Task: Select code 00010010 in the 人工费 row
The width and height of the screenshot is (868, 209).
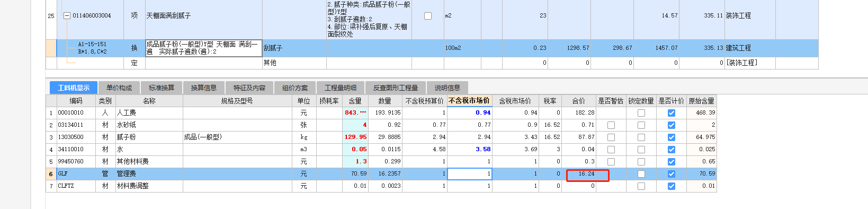Action: 76,113
